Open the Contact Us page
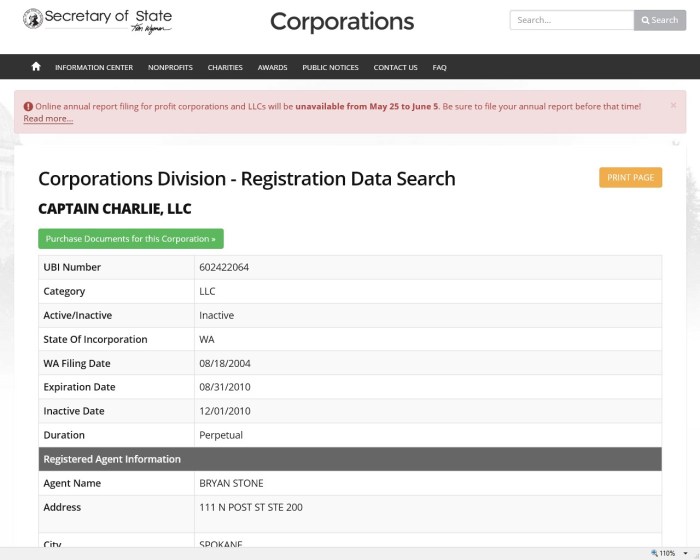700x560 pixels. [x=395, y=68]
